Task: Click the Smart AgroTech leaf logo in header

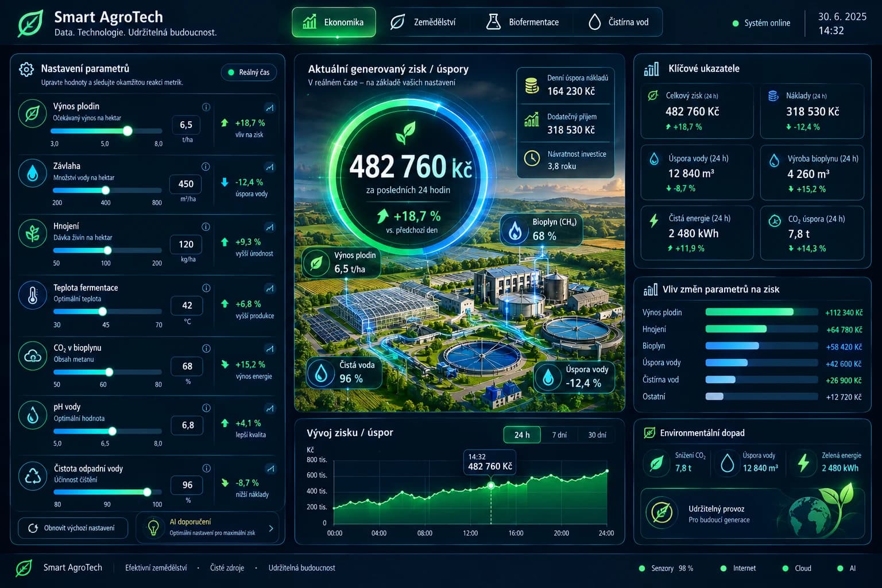Action: tap(30, 24)
